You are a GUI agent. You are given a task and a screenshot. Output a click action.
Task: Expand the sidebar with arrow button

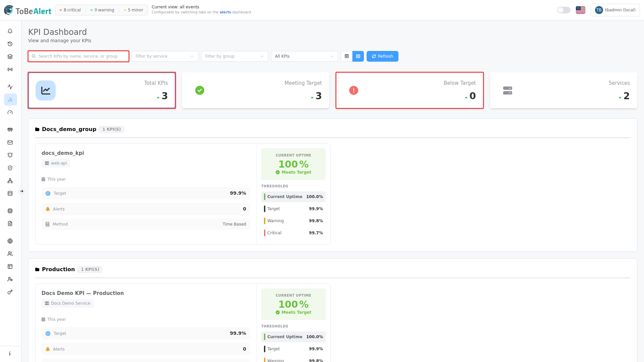pos(21,191)
